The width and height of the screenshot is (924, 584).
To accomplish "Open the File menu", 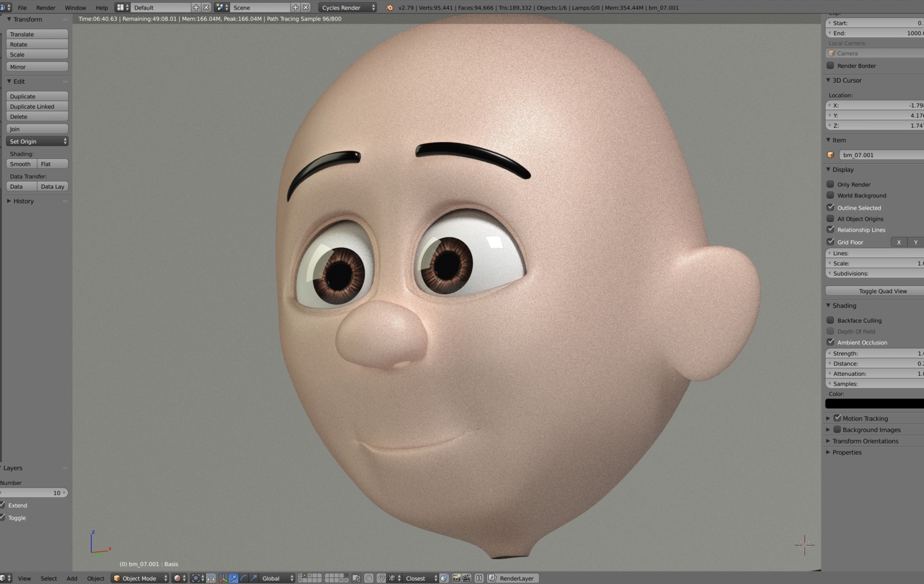I will pyautogui.click(x=22, y=8).
